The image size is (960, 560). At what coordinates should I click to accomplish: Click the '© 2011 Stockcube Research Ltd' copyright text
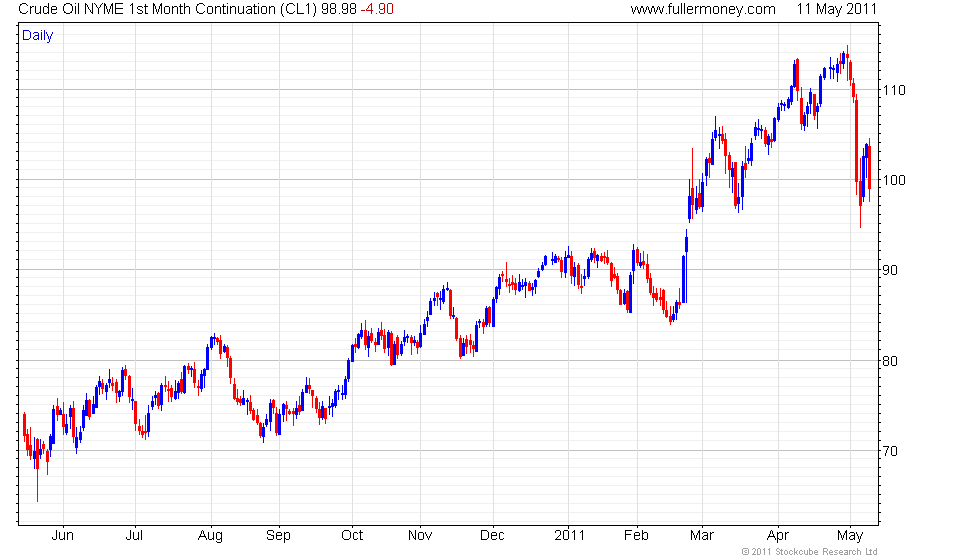coord(809,552)
